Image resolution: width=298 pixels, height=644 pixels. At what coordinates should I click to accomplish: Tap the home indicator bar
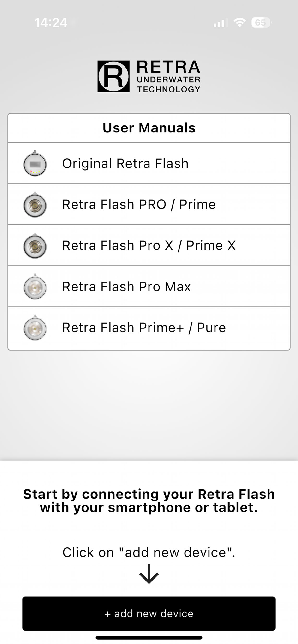pyautogui.click(x=149, y=638)
